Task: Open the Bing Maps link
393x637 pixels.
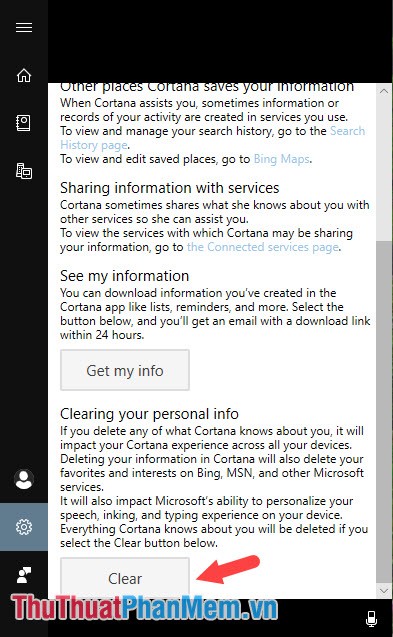Action: [x=282, y=159]
